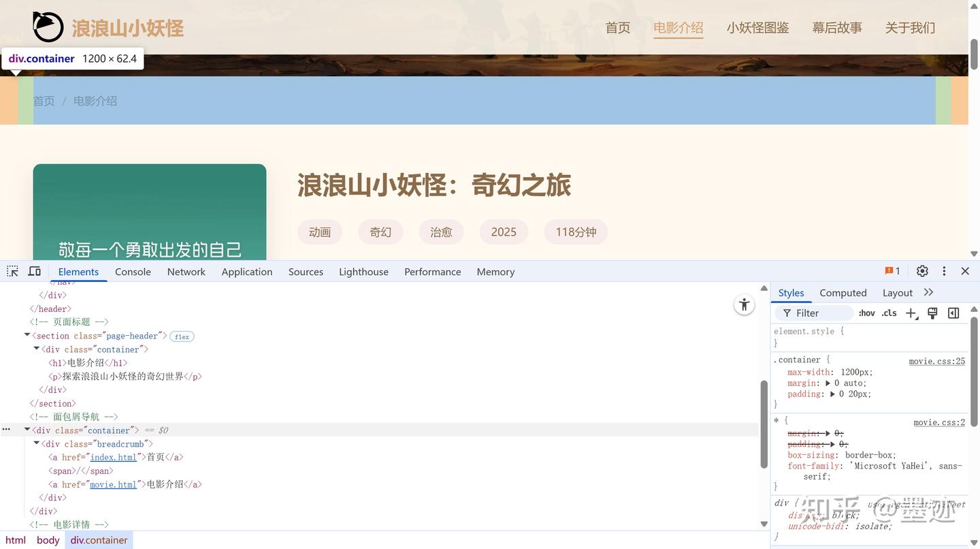Click the 首页 breadcrumb link on the page
980x549 pixels.
tap(44, 101)
